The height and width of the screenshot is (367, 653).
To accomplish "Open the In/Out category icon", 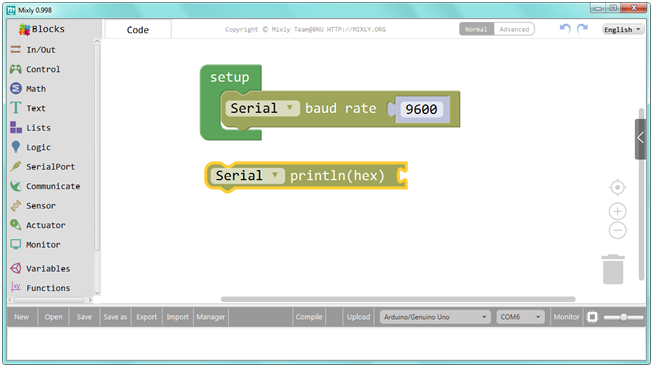I will [15, 50].
